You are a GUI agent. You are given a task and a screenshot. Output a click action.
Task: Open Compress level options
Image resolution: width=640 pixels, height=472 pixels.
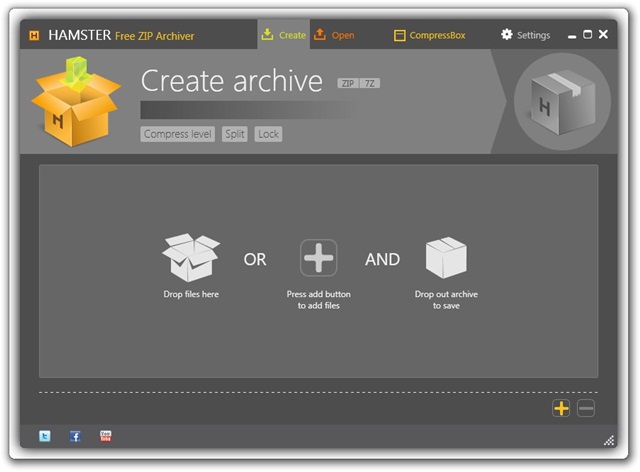coord(178,134)
